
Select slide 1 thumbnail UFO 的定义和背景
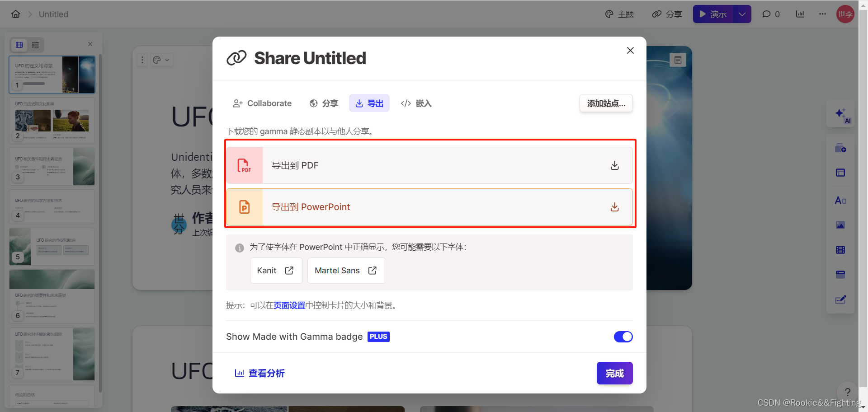[x=52, y=75]
